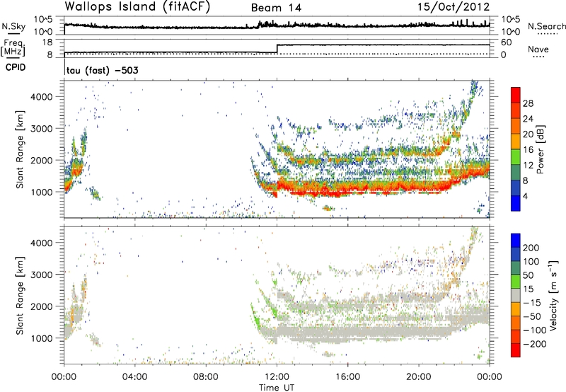This screenshot has height=392, width=566.
Task: Pick the gray Velocity segment between 15 and -15
Action: (x=516, y=295)
